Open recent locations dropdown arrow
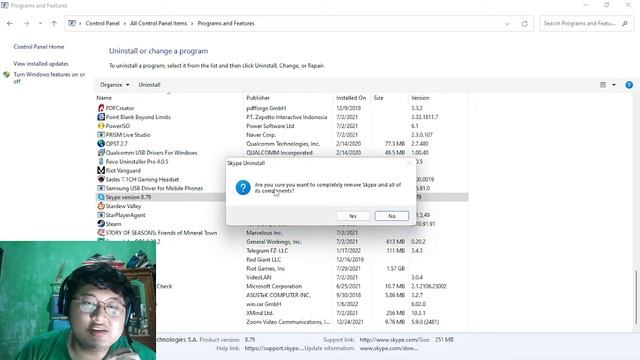 tap(40, 24)
